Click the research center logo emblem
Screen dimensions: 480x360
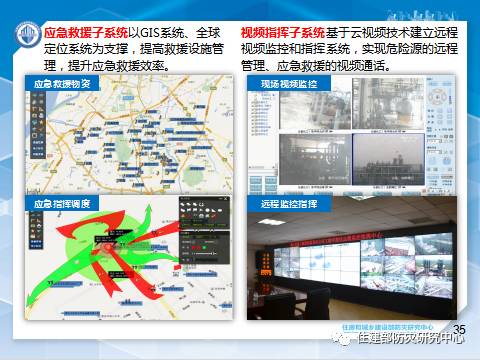28,34
